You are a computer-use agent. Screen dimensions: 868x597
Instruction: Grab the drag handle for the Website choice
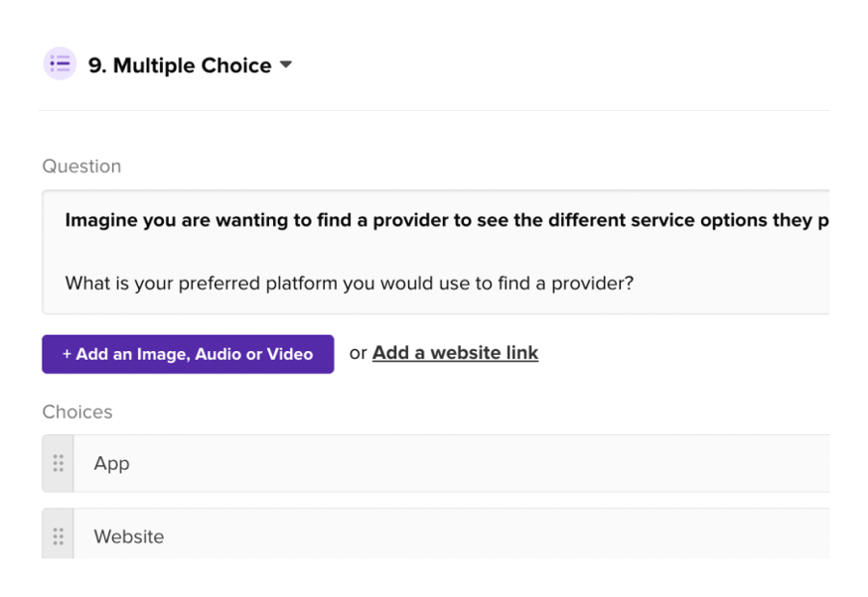[58, 536]
